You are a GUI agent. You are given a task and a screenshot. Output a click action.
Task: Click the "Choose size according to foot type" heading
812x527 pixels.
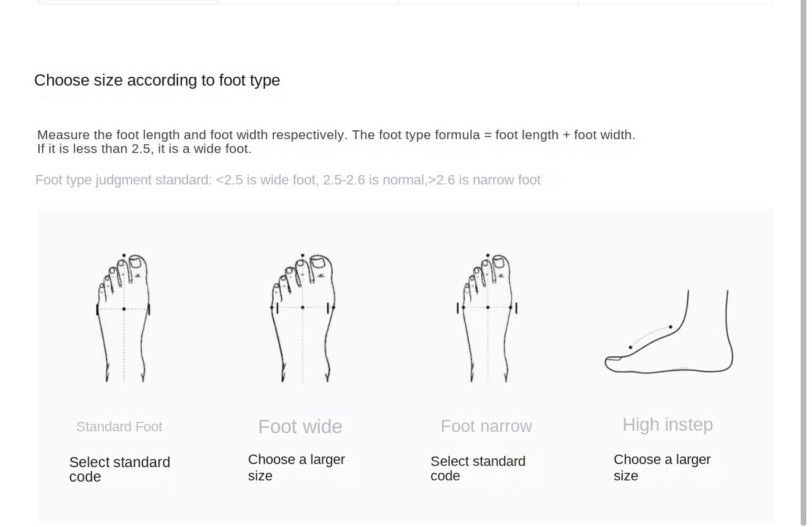[157, 81]
